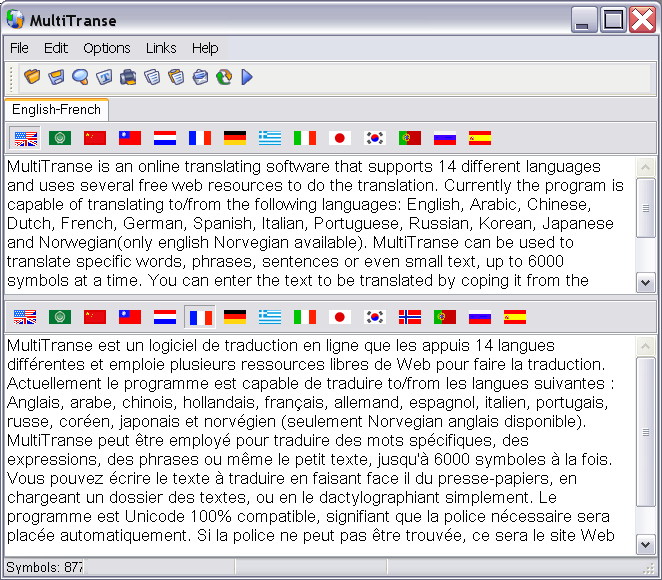Click the MultiTranse globe title icon
This screenshot has width=662, height=580.
coord(16,19)
